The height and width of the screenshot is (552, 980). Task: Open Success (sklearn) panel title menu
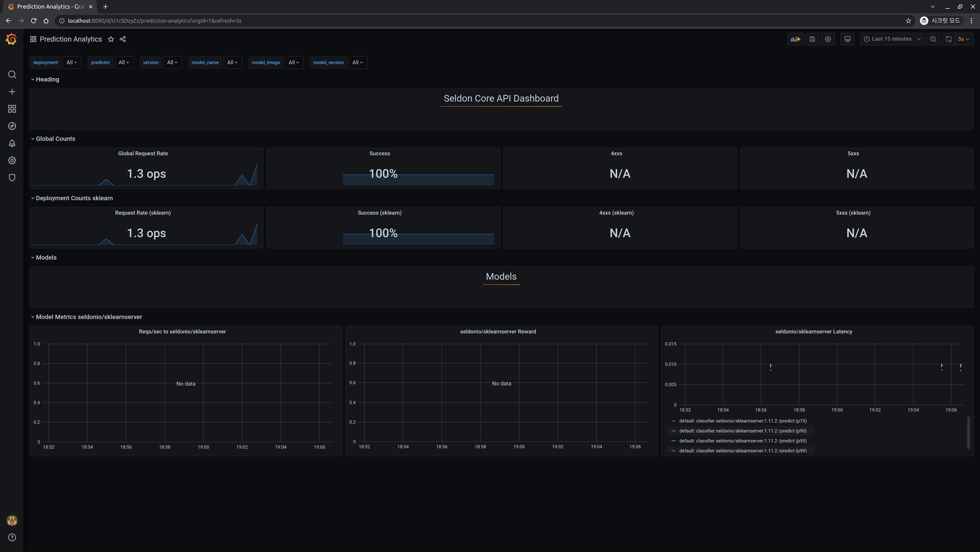(x=379, y=213)
